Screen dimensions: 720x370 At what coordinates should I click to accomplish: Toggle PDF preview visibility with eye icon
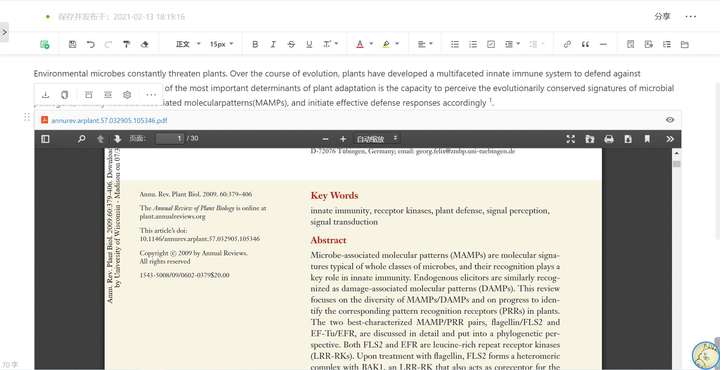[670, 120]
